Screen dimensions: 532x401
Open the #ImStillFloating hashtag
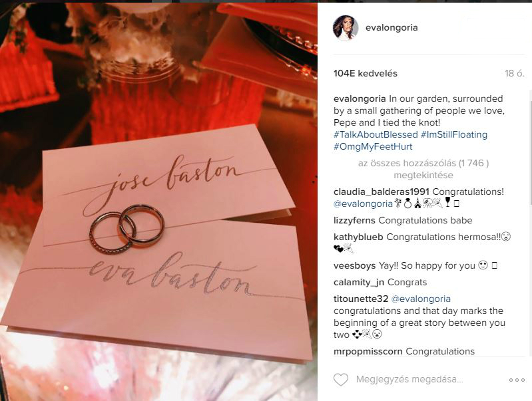point(454,134)
